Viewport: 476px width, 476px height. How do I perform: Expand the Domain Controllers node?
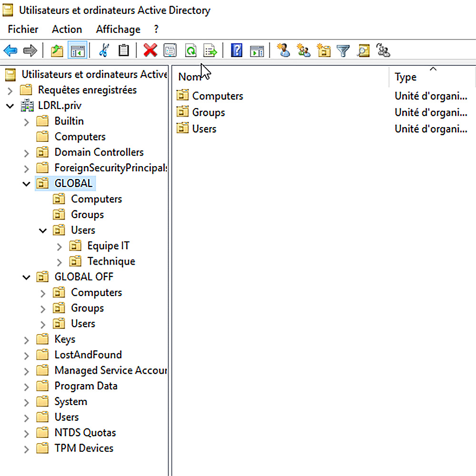pyautogui.click(x=26, y=153)
